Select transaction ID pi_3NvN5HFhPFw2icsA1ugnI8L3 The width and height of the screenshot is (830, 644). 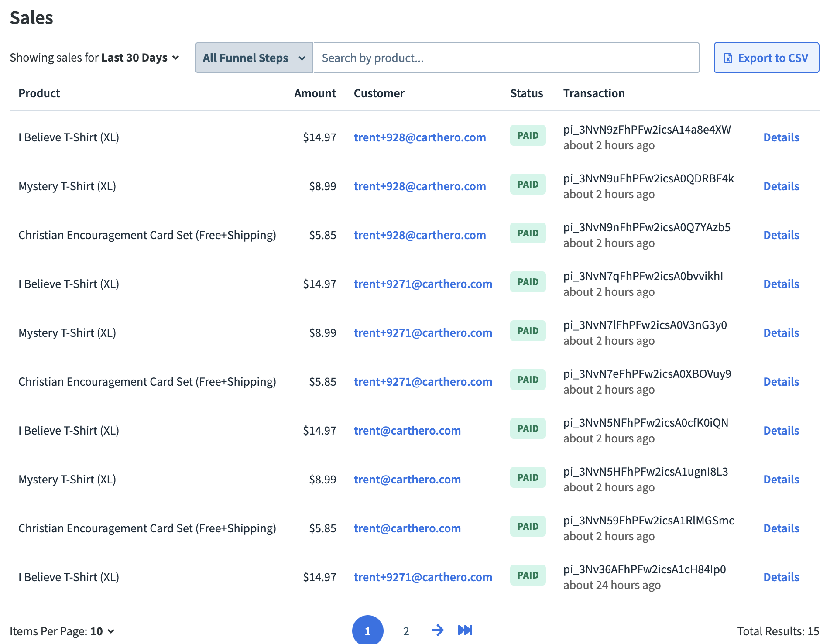point(645,472)
